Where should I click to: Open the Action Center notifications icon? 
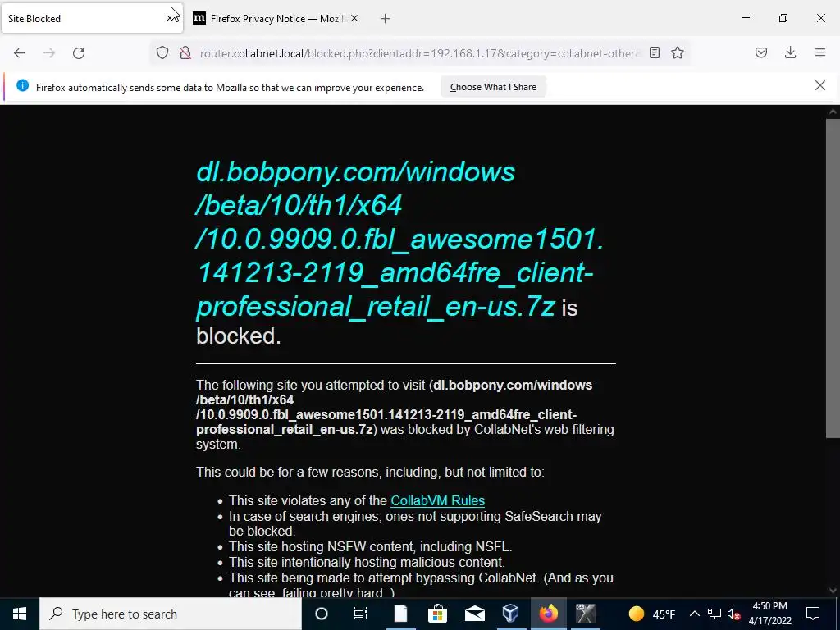pos(813,614)
